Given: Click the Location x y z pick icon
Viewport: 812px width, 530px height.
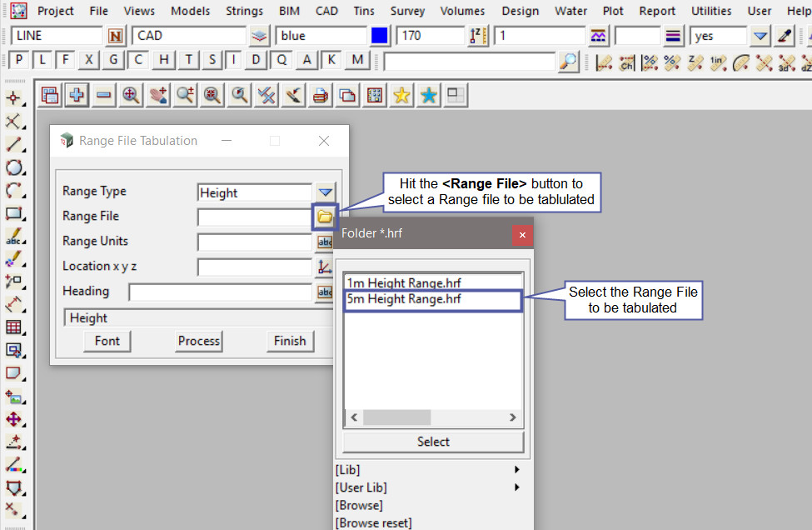Looking at the screenshot, I should [x=325, y=267].
